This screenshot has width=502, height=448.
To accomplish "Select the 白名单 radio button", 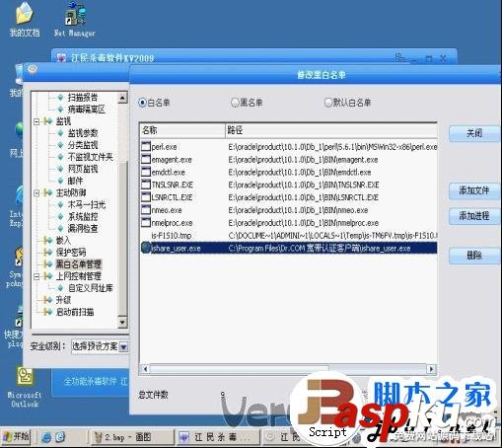I will coord(142,103).
